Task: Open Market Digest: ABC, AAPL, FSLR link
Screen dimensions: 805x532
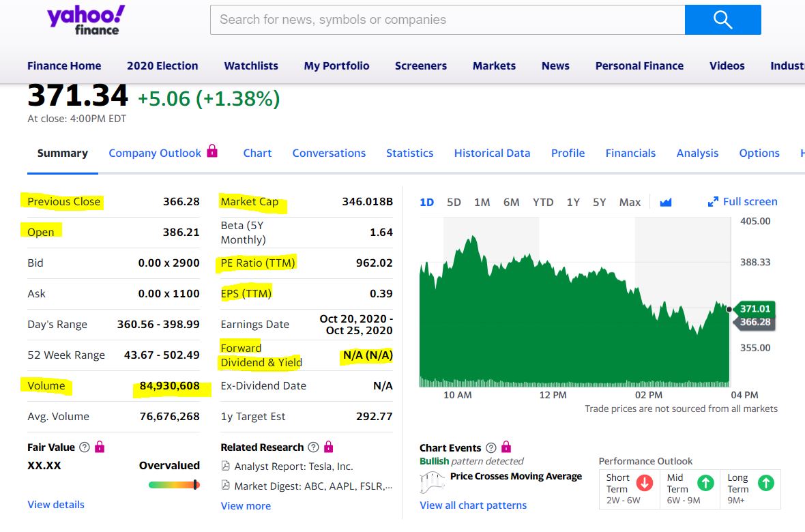Action: pos(313,486)
